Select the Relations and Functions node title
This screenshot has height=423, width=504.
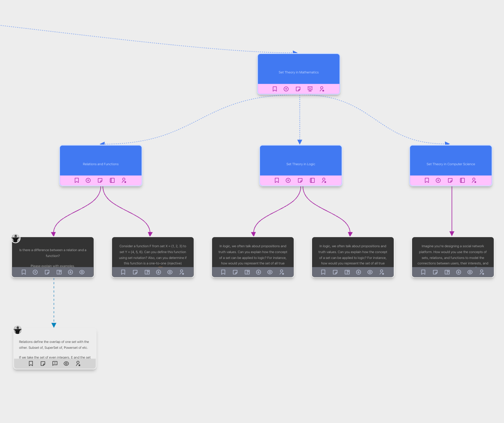(100, 164)
